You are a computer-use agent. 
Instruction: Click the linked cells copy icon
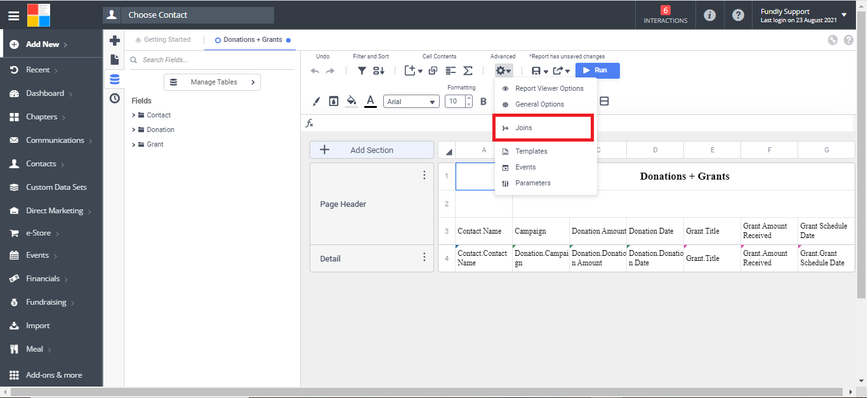coord(433,71)
